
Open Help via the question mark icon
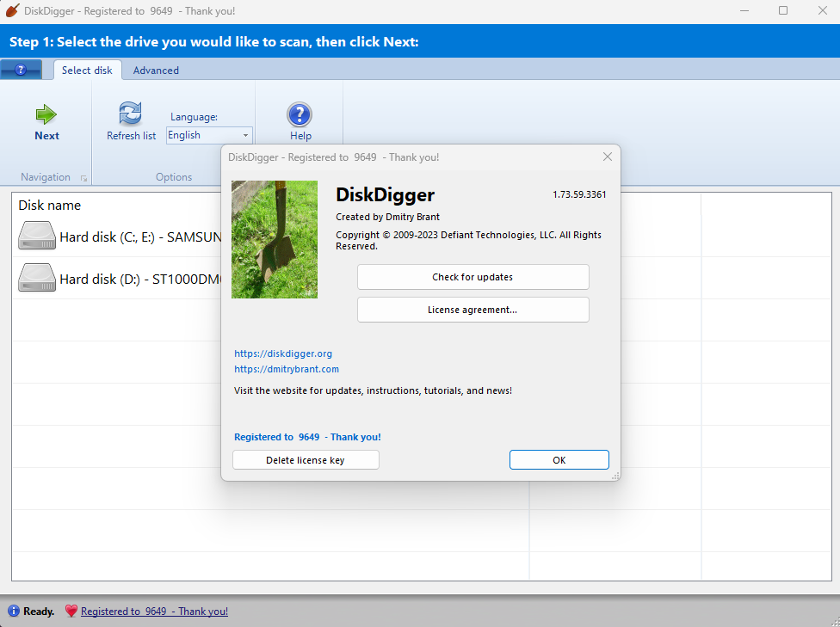[300, 114]
